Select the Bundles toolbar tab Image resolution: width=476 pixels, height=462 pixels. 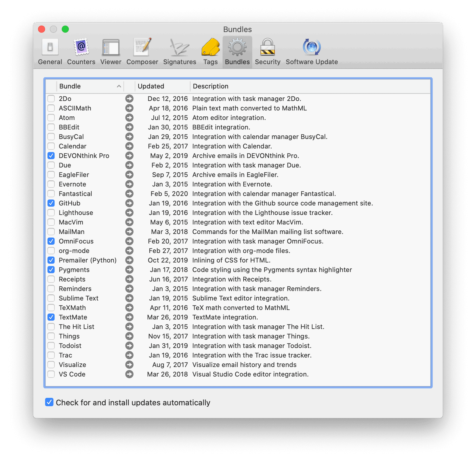click(x=237, y=52)
